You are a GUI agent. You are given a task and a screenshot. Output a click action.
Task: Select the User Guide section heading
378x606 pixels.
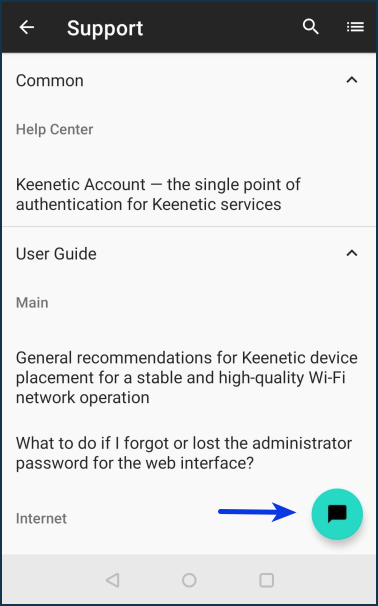click(56, 254)
